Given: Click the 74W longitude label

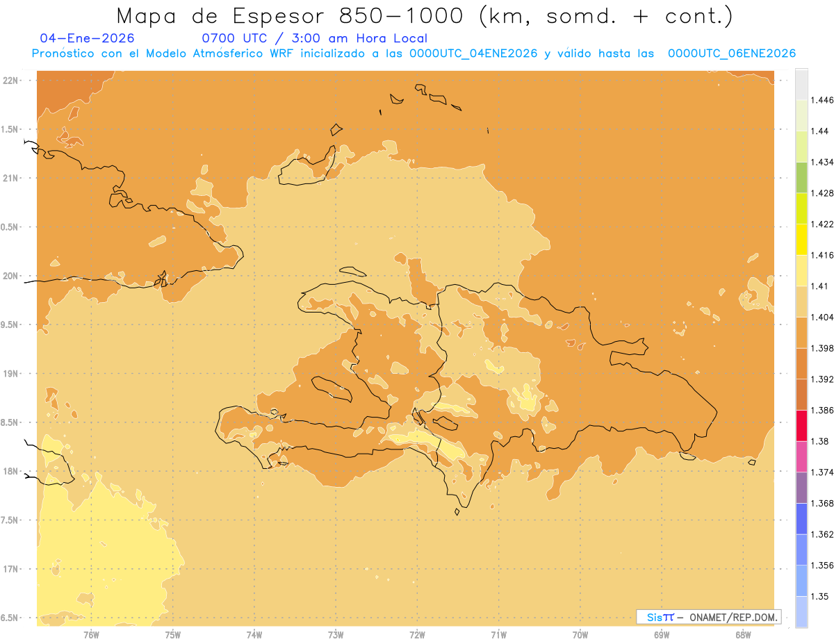Looking at the screenshot, I should click(254, 634).
